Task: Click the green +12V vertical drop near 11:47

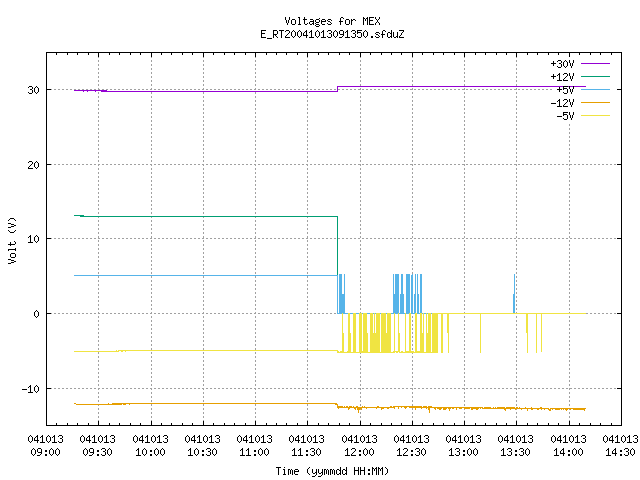Action: pyautogui.click(x=338, y=246)
